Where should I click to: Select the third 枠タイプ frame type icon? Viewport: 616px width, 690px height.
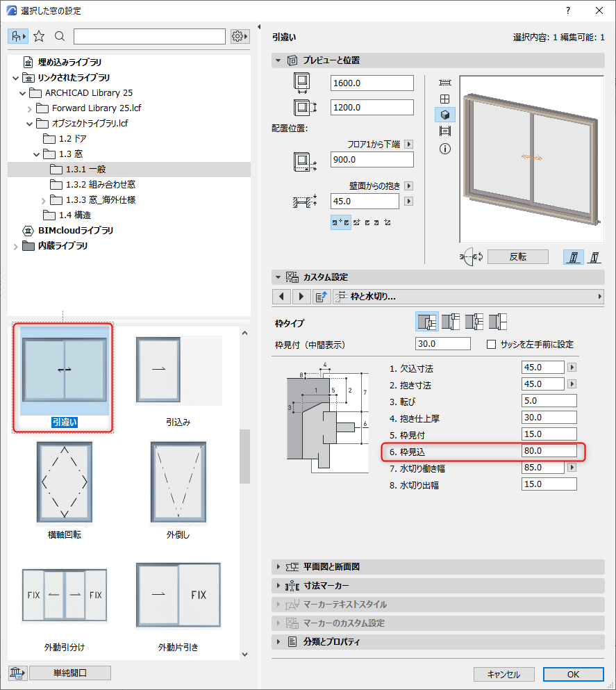click(474, 322)
